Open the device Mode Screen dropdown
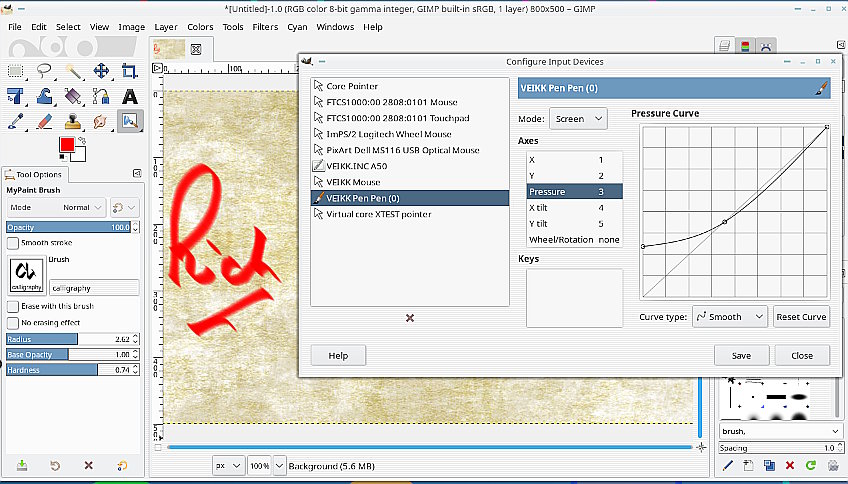Viewport: 848px width, 484px height. (578, 118)
